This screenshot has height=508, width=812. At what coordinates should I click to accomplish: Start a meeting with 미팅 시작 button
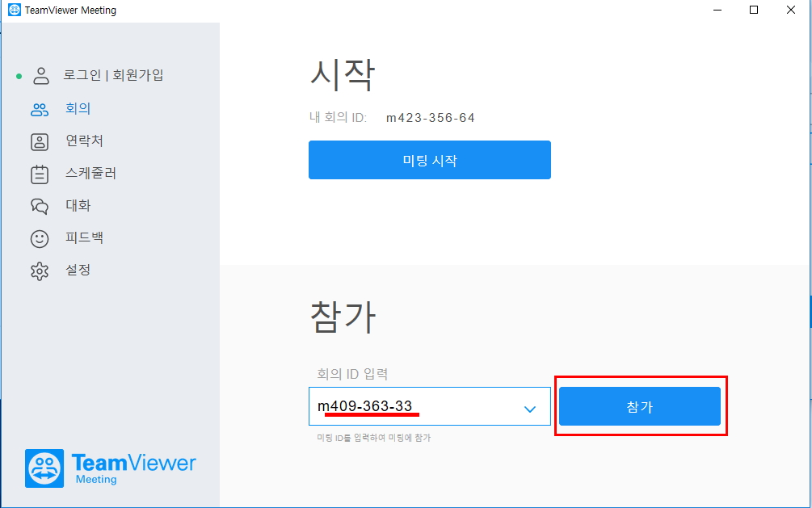[x=430, y=160]
